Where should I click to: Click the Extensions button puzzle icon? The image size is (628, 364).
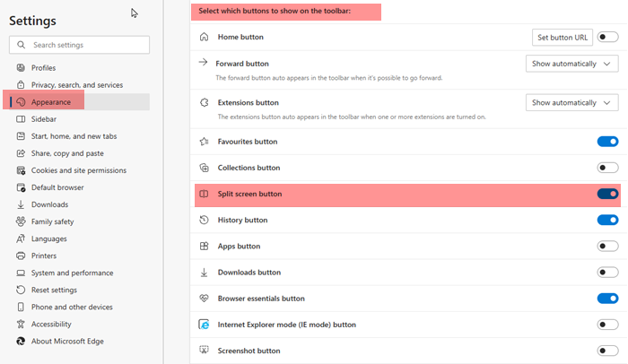click(204, 102)
